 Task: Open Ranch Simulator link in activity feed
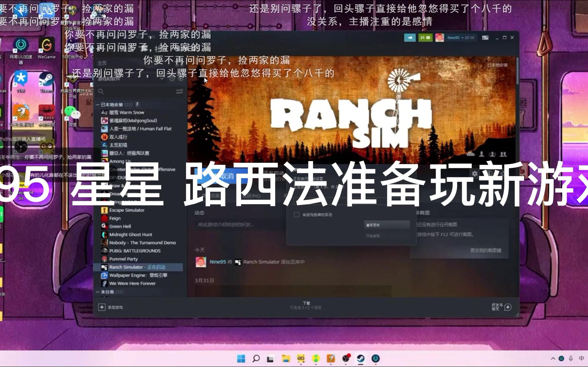pyautogui.click(x=261, y=262)
